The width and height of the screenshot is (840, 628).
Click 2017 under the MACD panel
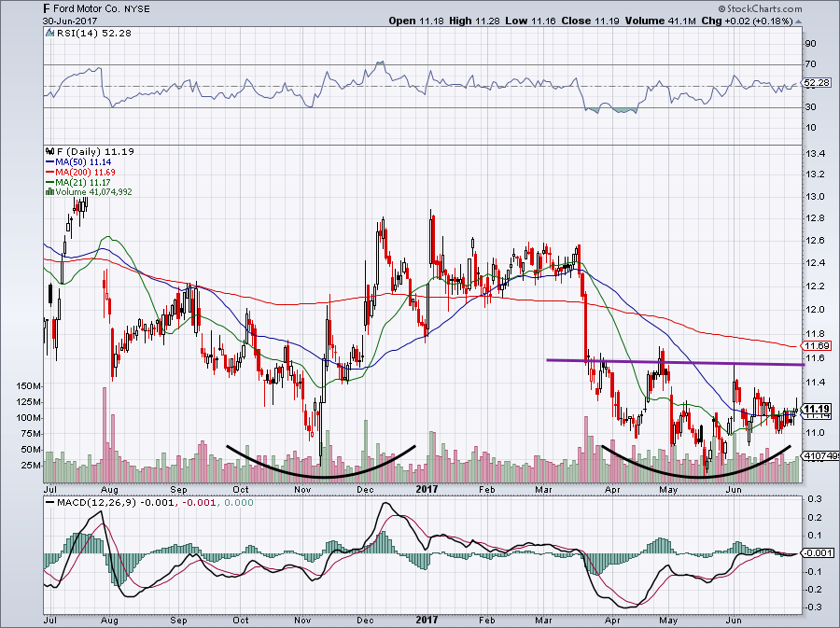pos(427,620)
